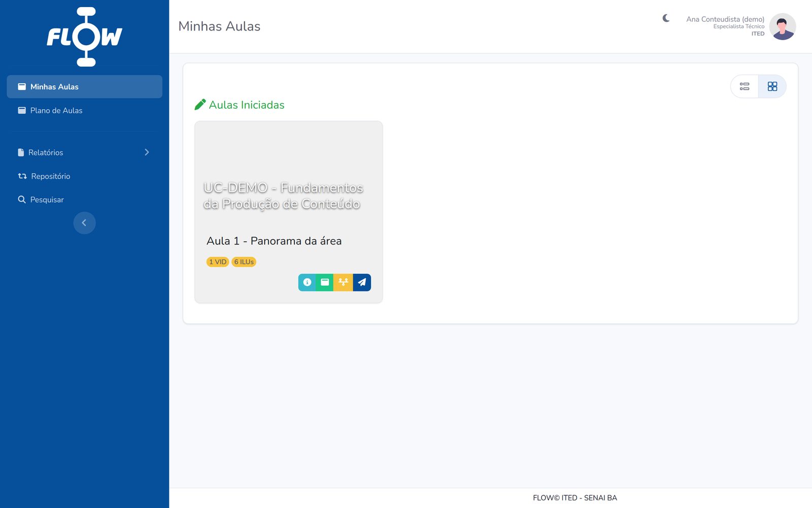Click user name Ana Conteudista (demo)
Image resolution: width=812 pixels, height=508 pixels.
[x=725, y=19]
